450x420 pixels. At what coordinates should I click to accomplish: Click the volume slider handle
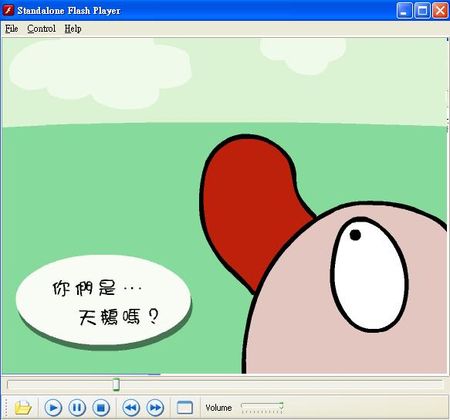(x=281, y=406)
